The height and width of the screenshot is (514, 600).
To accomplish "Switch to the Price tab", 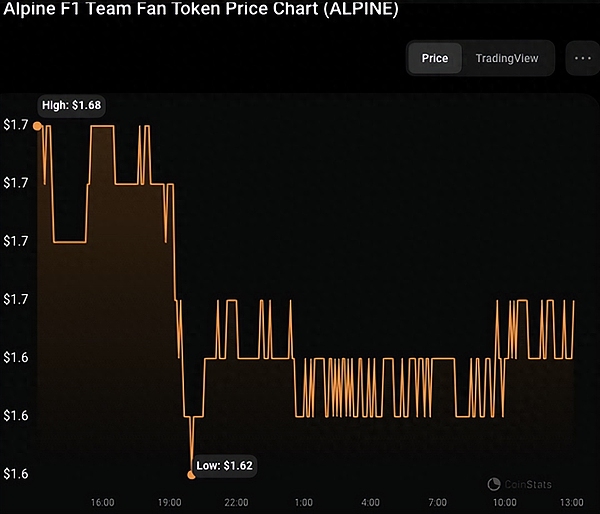I will 435,58.
